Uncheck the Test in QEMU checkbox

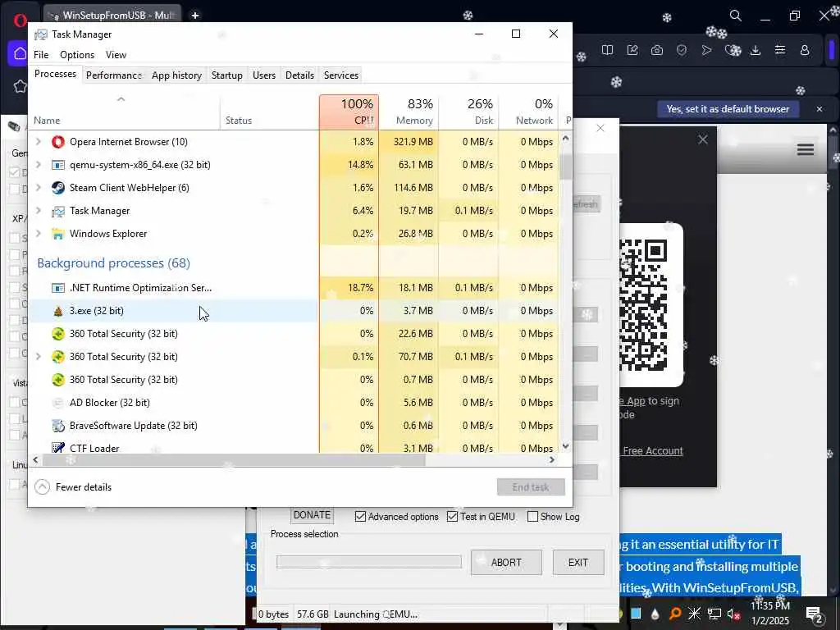(453, 517)
